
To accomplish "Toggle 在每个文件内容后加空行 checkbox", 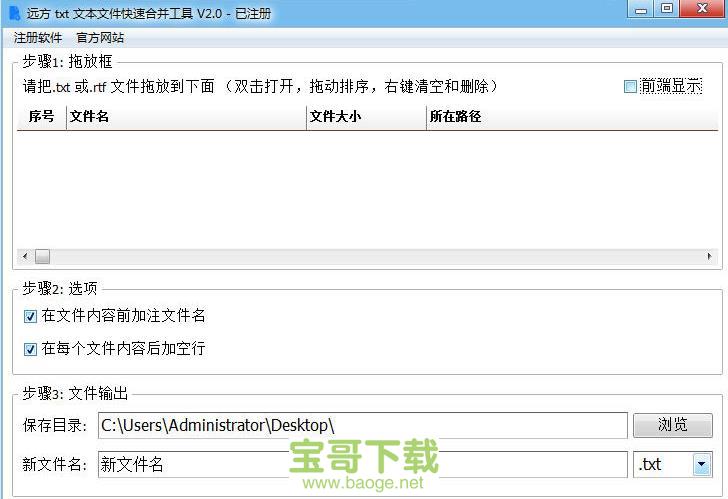I will [29, 349].
